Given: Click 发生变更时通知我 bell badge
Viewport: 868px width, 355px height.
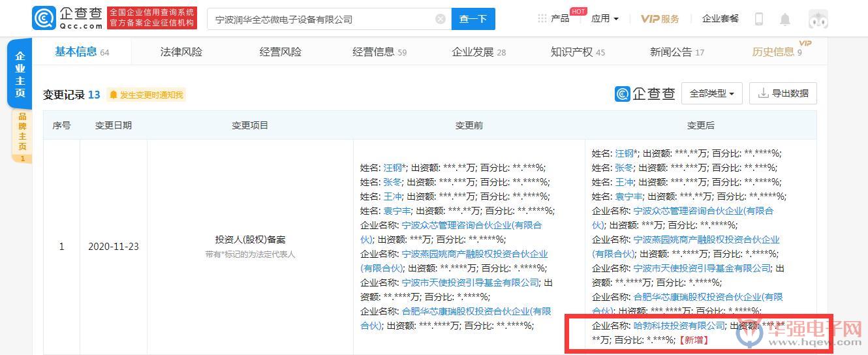Looking at the screenshot, I should coord(146,95).
